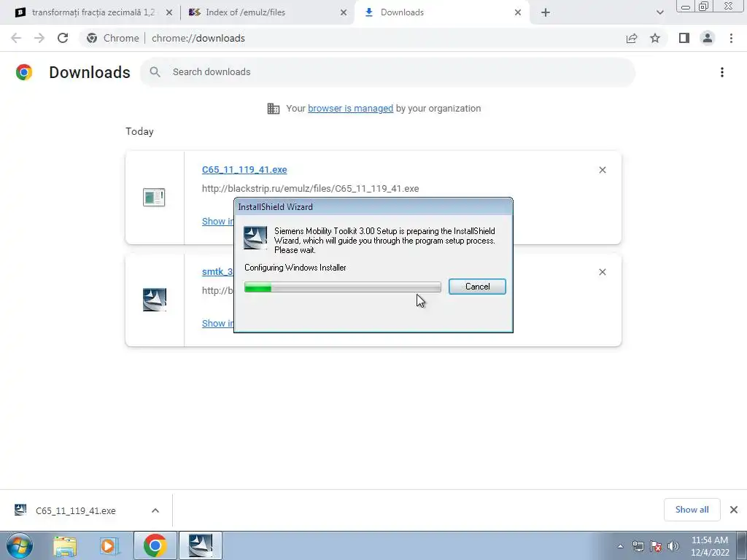This screenshot has height=560, width=747.
Task: Click the InstallShield Wizard title bar
Action: coord(373,206)
